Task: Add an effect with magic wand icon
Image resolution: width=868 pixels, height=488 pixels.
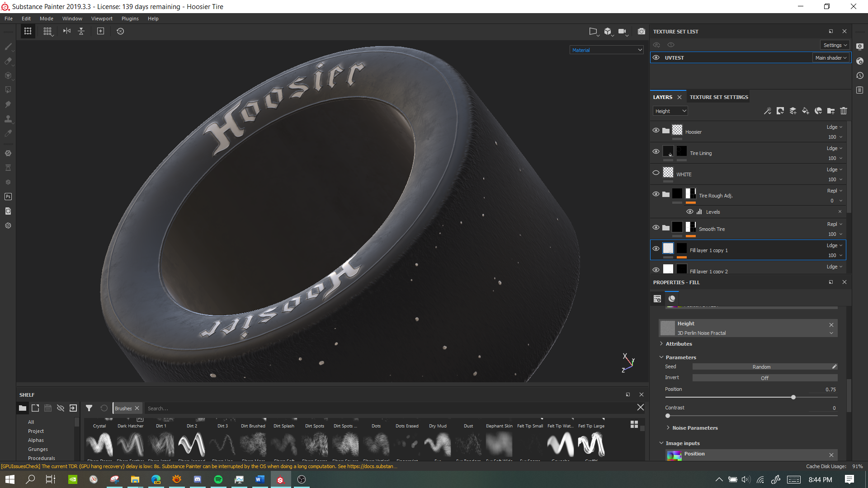Action: pyautogui.click(x=768, y=111)
